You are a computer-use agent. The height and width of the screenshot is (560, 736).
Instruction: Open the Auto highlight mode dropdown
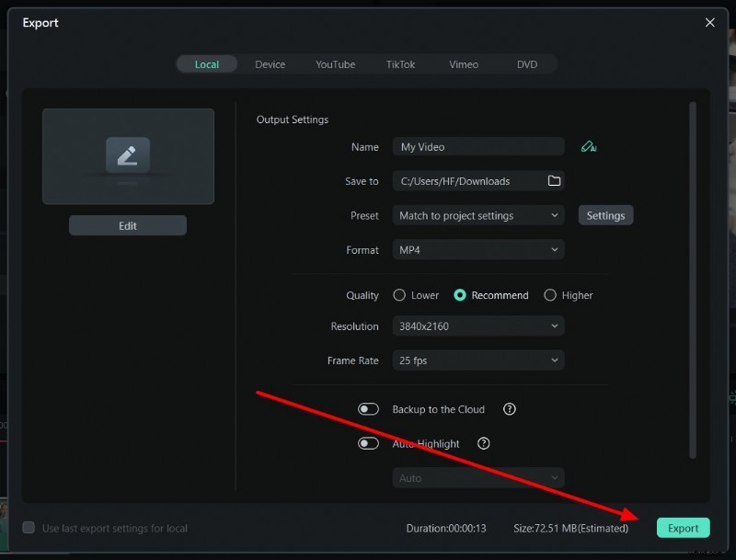tap(477, 477)
